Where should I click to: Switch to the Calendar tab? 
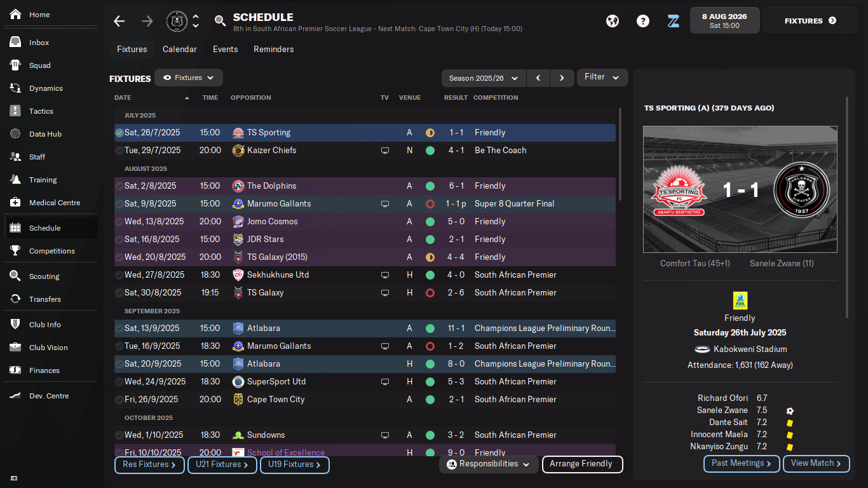click(180, 49)
